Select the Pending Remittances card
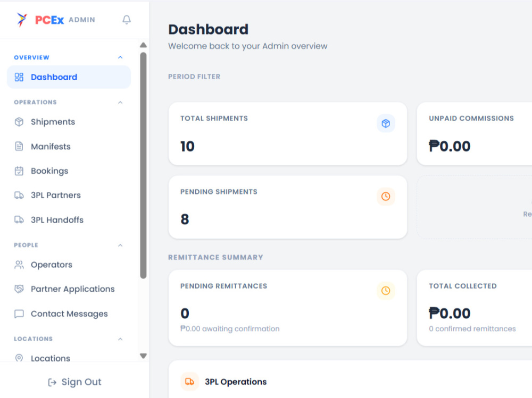The height and width of the screenshot is (398, 532). click(x=288, y=308)
